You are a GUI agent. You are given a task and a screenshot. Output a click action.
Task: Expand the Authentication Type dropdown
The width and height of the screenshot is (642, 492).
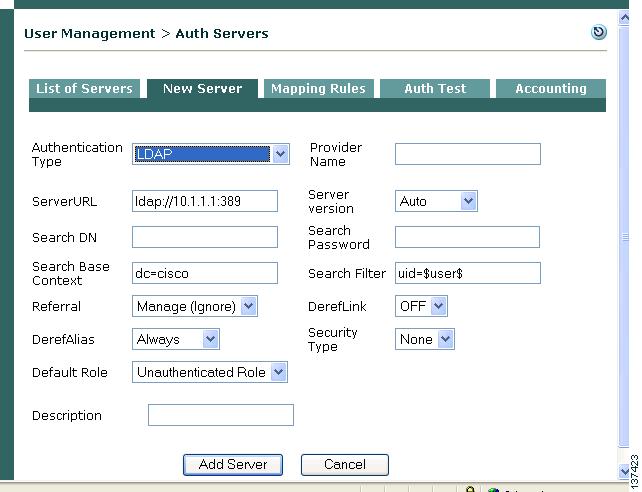pyautogui.click(x=211, y=154)
